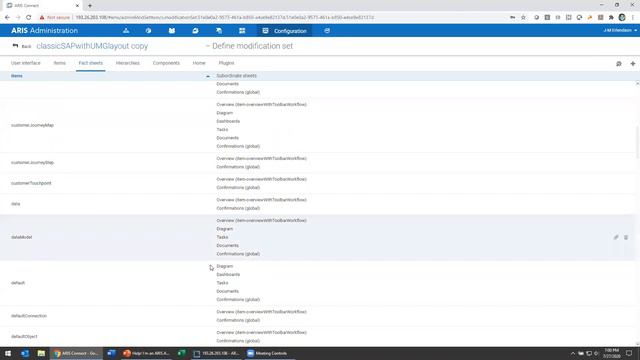Show hidden system tray icons

point(573,353)
